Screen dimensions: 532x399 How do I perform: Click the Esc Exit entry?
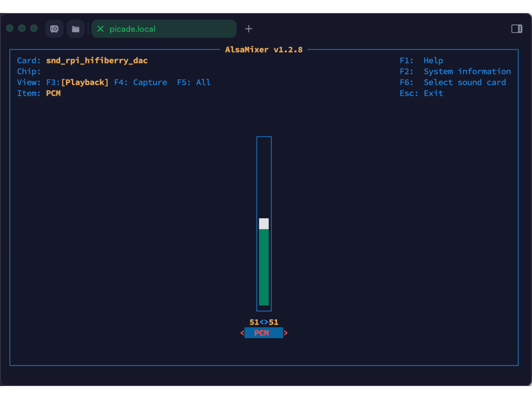[x=421, y=93]
